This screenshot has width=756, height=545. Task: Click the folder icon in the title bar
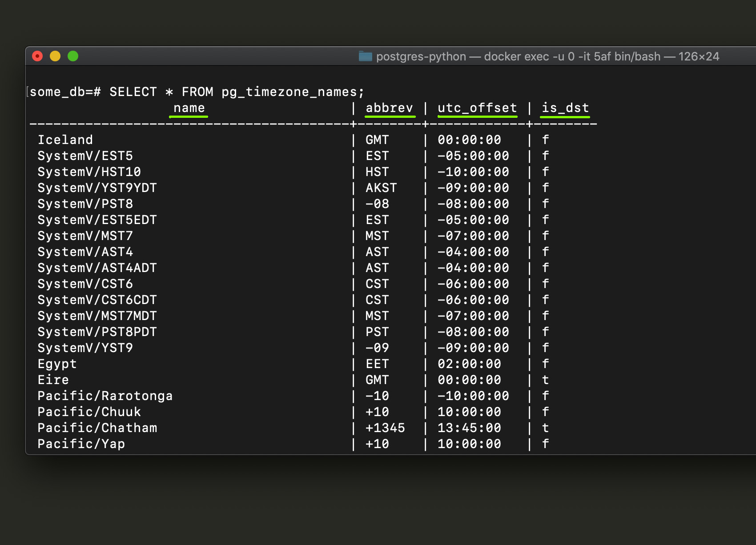365,56
